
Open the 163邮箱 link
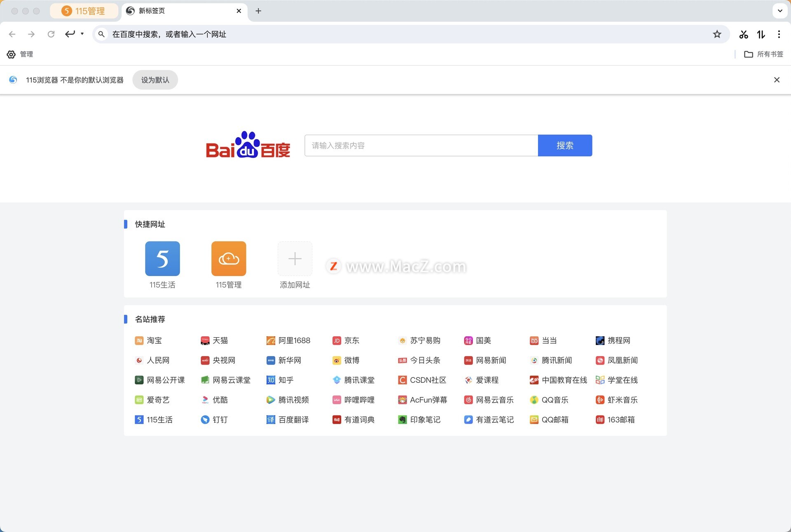pyautogui.click(x=615, y=420)
